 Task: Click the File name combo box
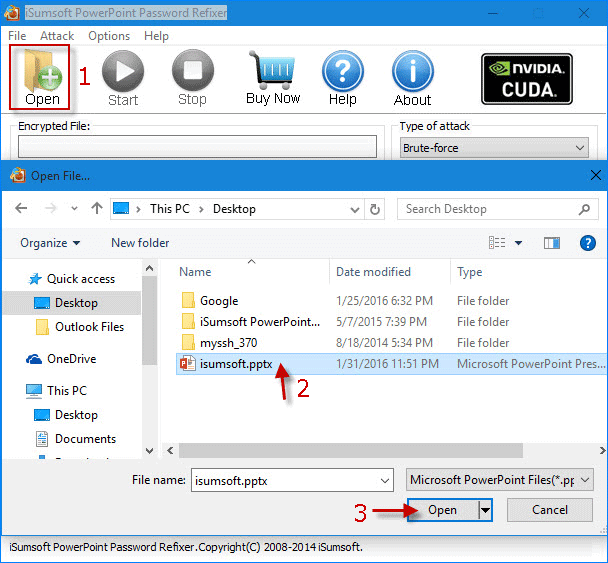tap(292, 480)
